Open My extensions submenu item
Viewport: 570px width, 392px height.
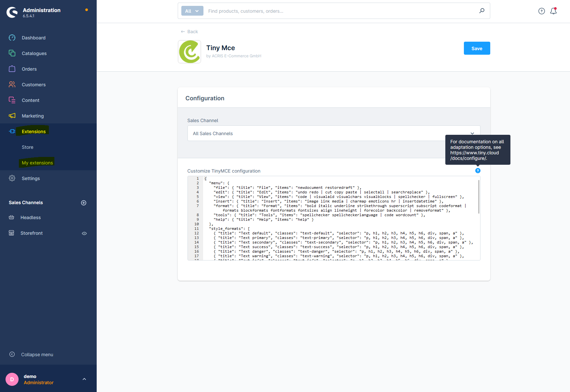[37, 163]
